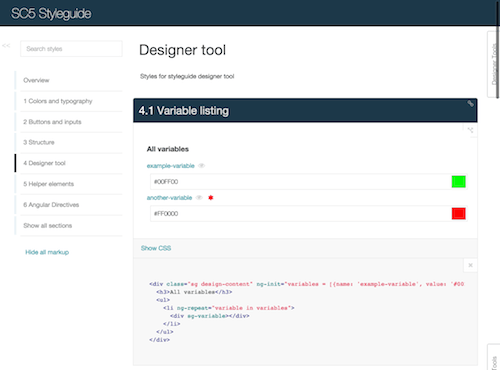Focus the Search styles input field
Screen dimensions: 500x370
click(x=71, y=49)
